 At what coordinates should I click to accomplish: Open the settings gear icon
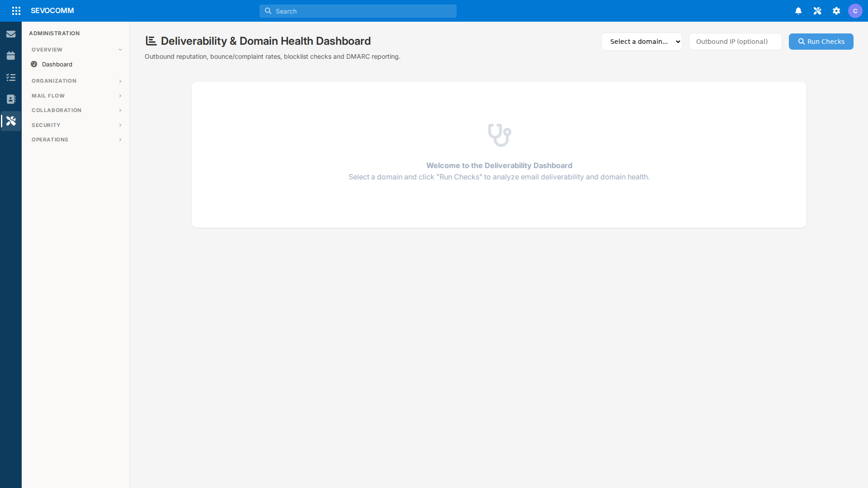click(x=836, y=10)
